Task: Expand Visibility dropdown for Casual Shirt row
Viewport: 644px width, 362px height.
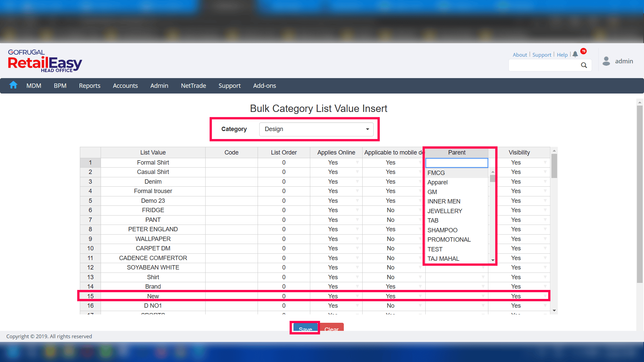Action: point(545,172)
